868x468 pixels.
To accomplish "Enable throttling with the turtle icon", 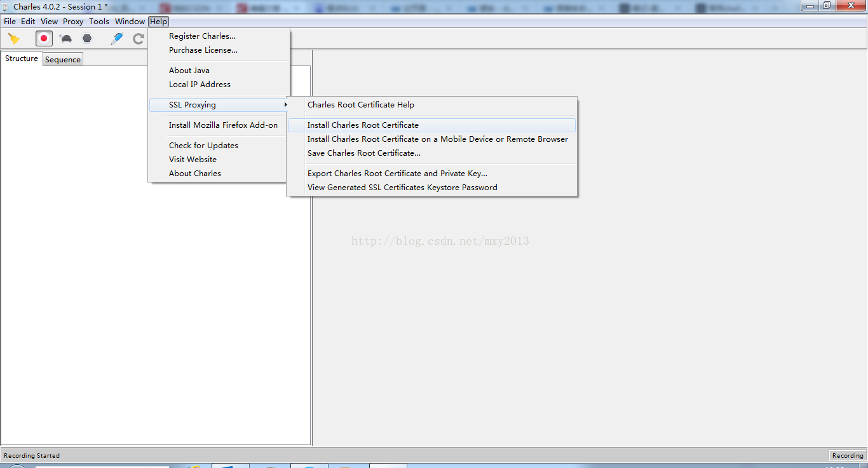I will point(65,39).
